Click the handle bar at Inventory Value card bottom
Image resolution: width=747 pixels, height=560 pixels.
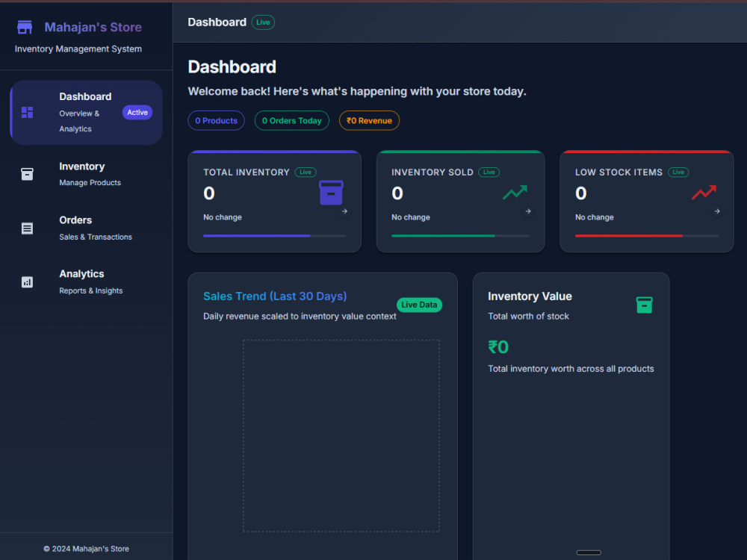tap(589, 553)
